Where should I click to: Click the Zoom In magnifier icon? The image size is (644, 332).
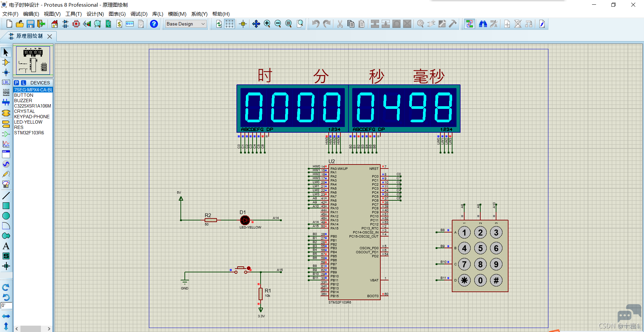pos(267,24)
